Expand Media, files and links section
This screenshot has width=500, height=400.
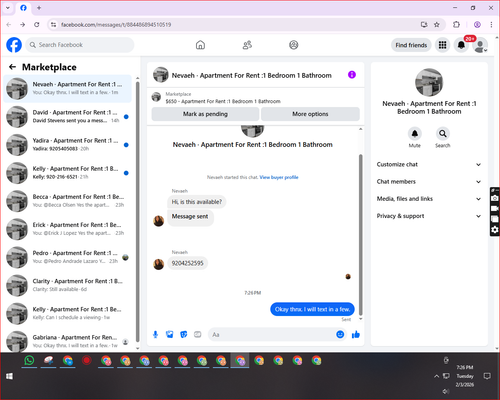(x=429, y=199)
